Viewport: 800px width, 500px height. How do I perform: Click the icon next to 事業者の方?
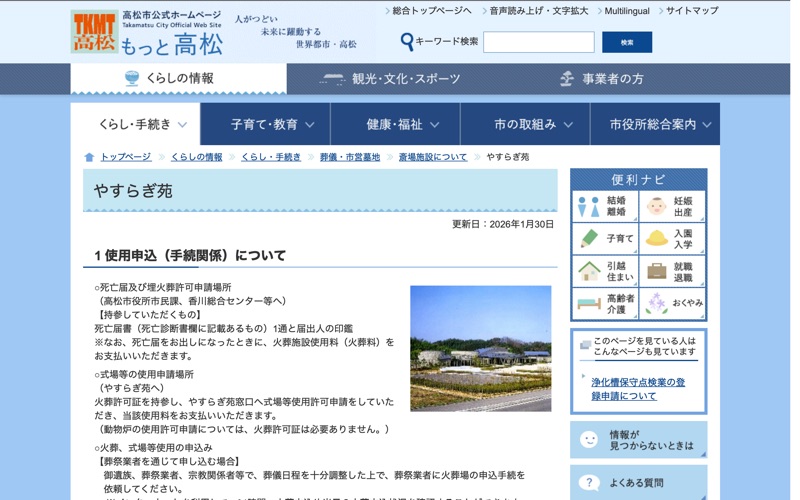566,79
